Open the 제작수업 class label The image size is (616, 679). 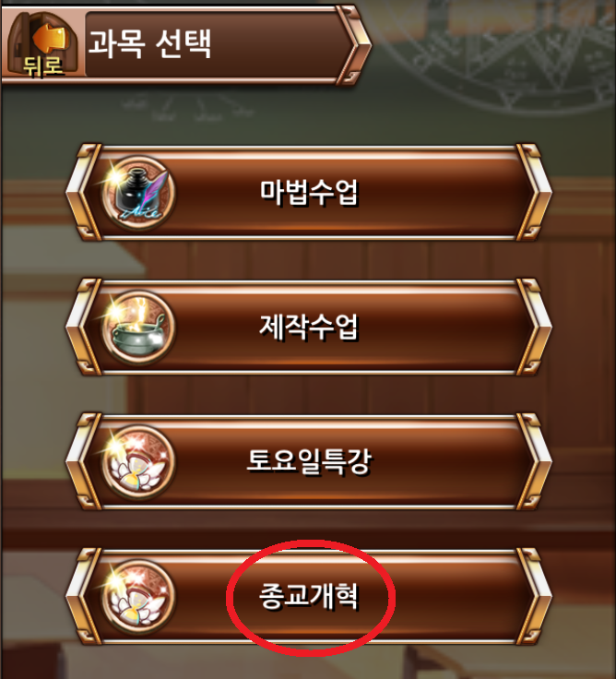(309, 327)
